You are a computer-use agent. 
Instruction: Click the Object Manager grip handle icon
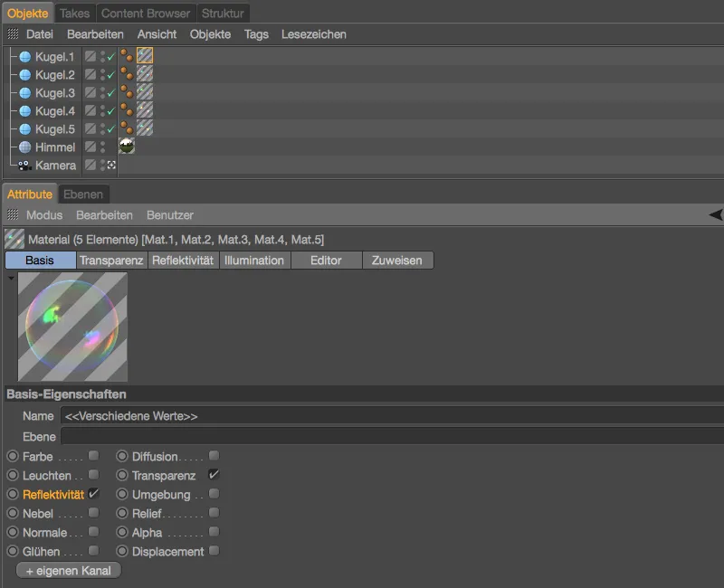(13, 33)
